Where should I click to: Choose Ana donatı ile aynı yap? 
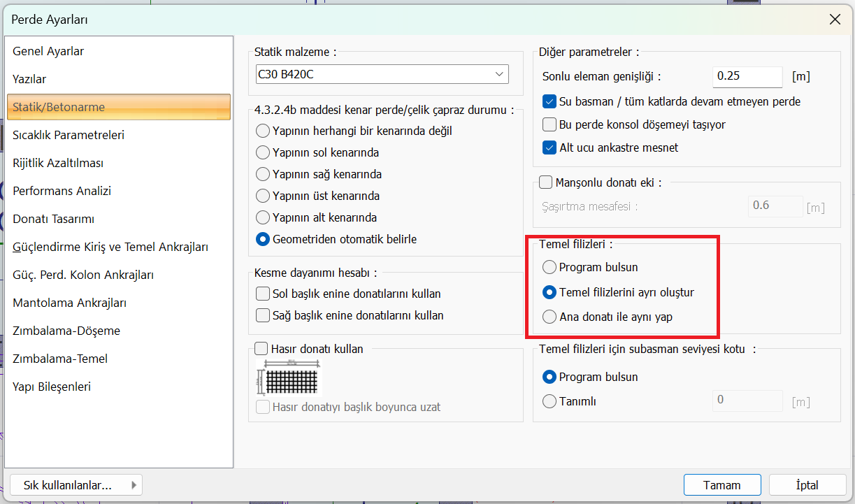549,317
